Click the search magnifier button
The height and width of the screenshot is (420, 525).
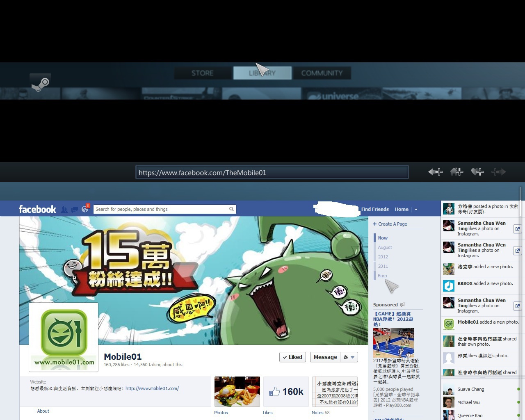[x=232, y=209]
